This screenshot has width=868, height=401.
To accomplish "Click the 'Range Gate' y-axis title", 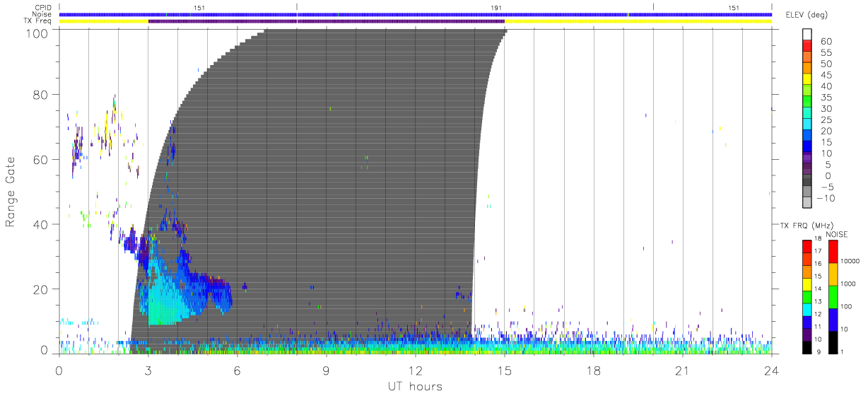I will 11,191.
